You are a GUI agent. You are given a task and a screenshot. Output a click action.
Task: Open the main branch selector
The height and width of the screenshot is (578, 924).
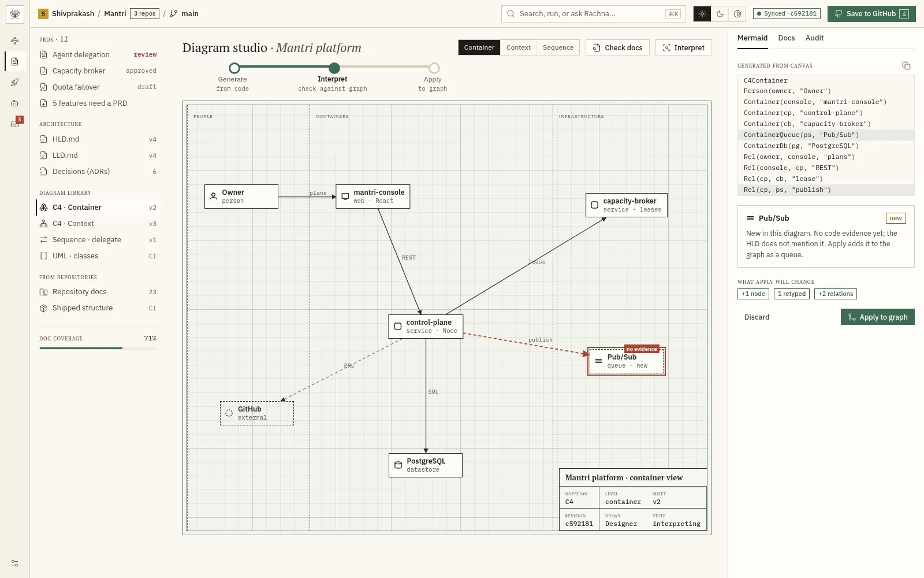(184, 14)
